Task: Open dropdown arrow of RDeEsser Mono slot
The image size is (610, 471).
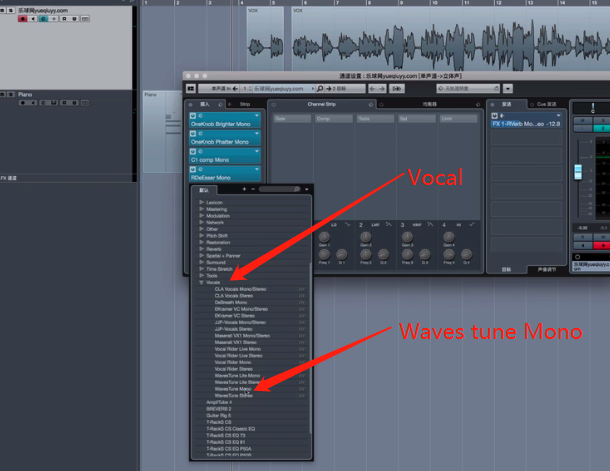Action: tap(257, 169)
